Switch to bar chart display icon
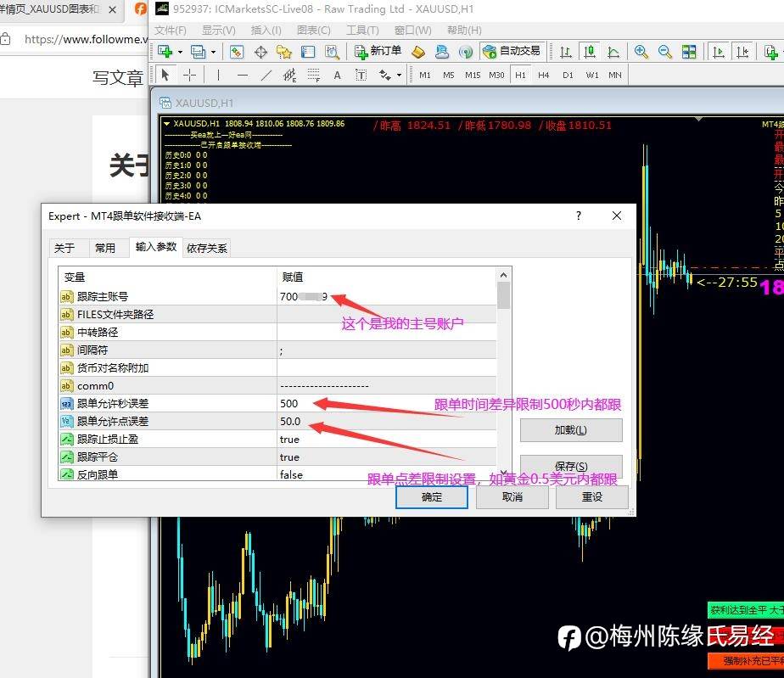 [565, 52]
